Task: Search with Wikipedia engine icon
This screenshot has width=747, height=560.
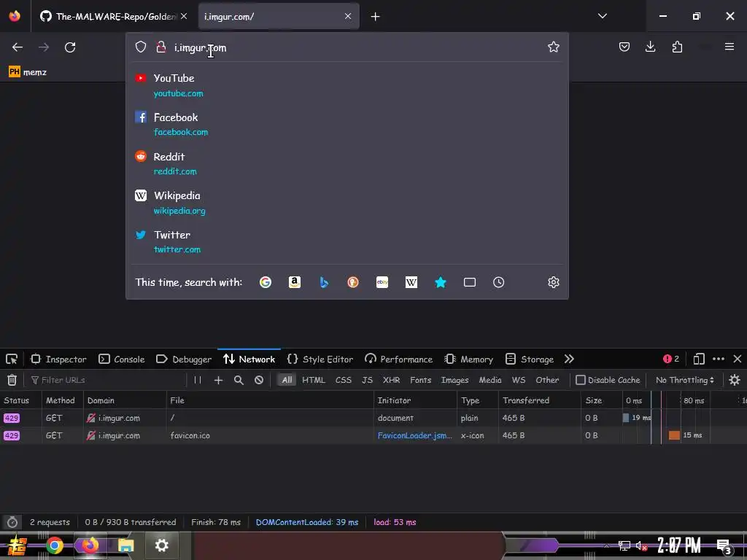Action: [411, 282]
